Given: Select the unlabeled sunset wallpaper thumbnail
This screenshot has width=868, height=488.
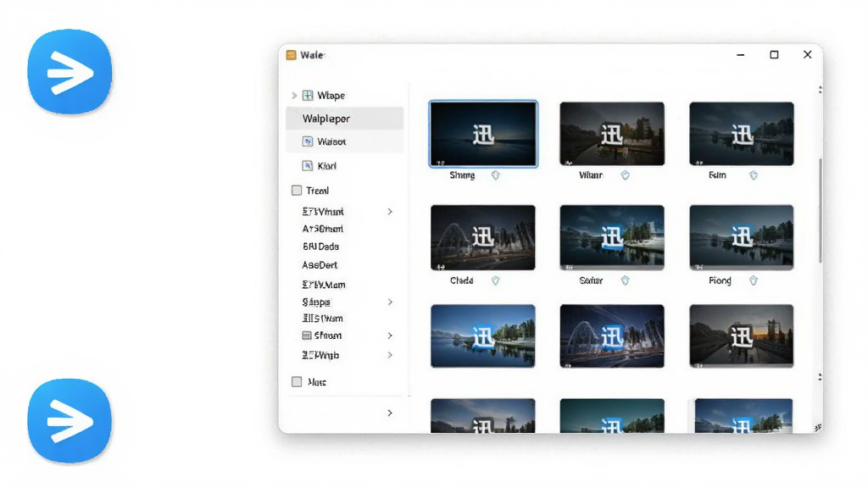Looking at the screenshot, I should [x=741, y=335].
